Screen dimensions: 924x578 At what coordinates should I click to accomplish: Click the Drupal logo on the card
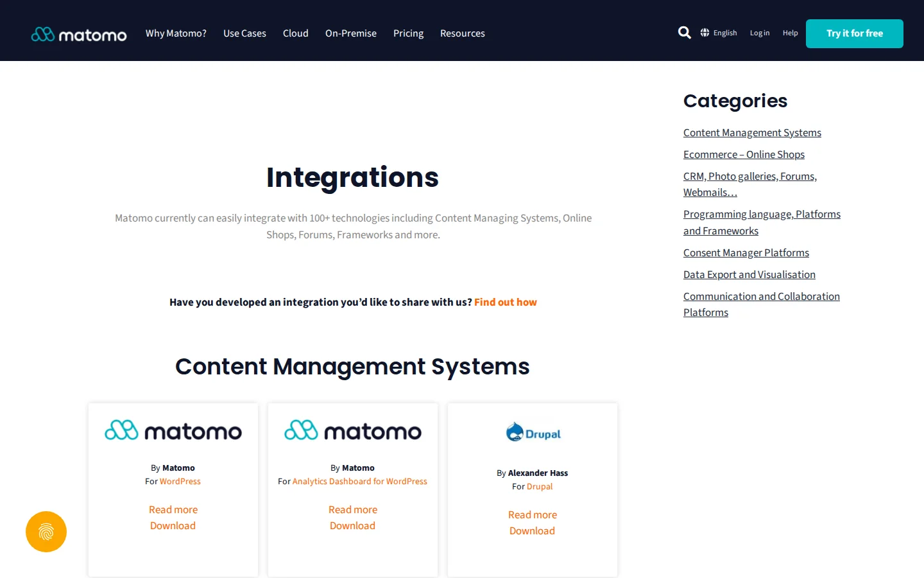click(533, 433)
